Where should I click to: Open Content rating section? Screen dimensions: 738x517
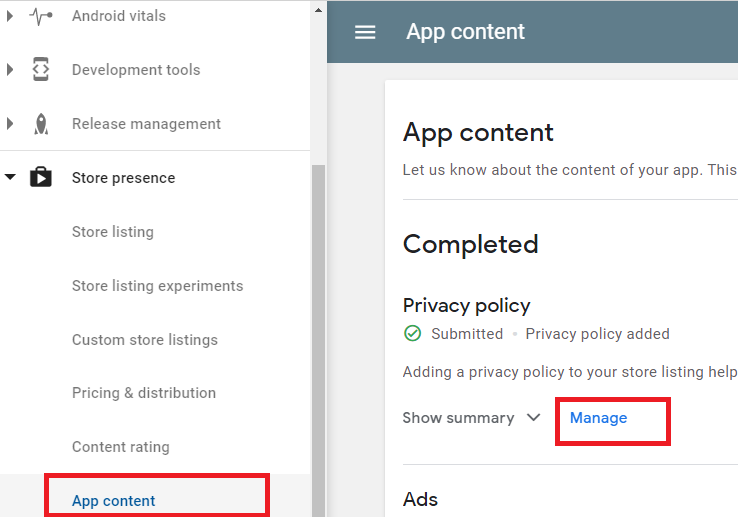(x=120, y=447)
